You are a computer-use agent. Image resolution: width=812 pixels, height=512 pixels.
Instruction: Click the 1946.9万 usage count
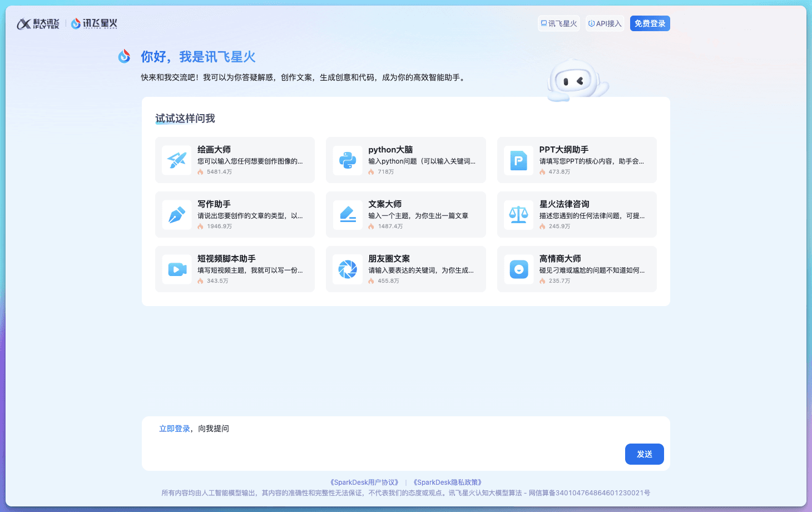219,227
